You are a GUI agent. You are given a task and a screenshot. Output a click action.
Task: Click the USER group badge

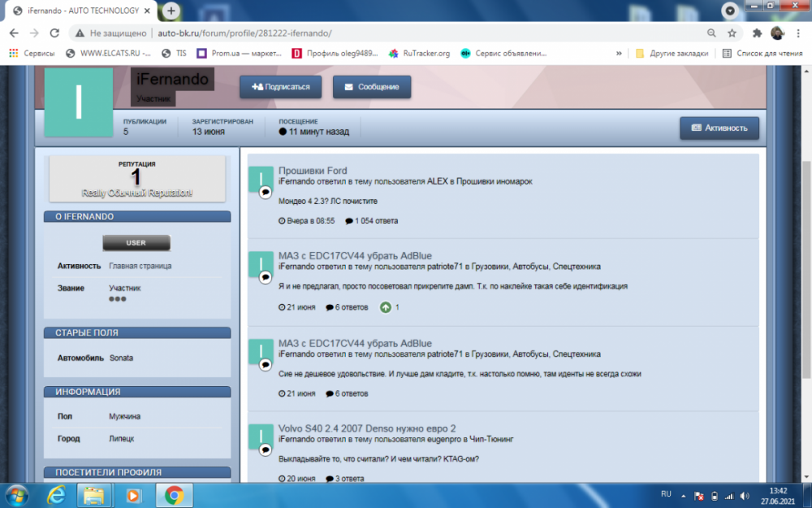coord(136,242)
